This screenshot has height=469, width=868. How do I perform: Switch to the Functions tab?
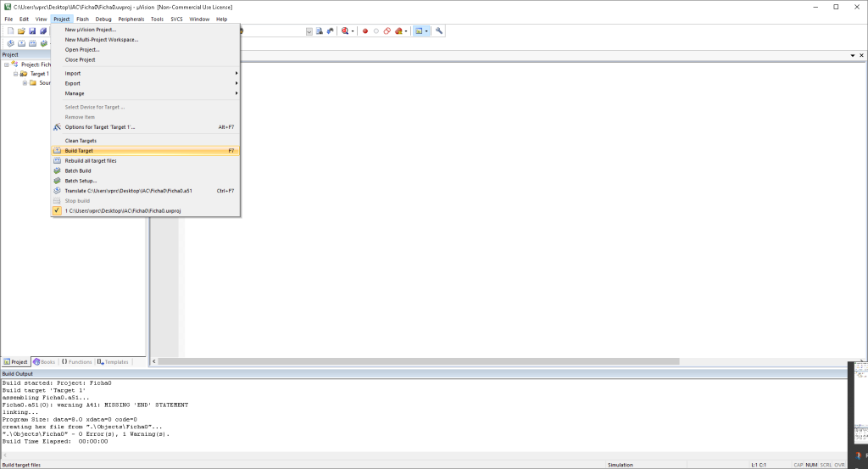coord(76,362)
